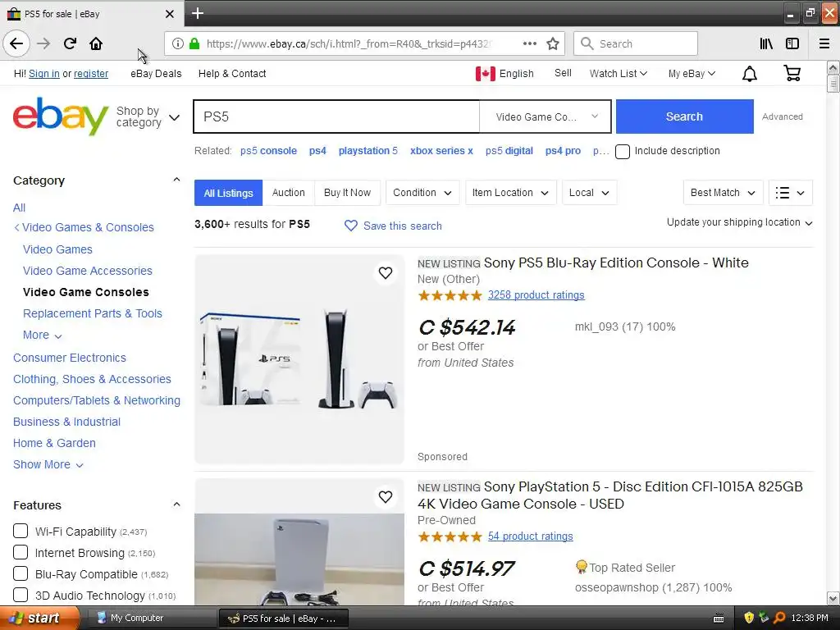
Task: Open the browser Library icon
Action: [x=766, y=43]
